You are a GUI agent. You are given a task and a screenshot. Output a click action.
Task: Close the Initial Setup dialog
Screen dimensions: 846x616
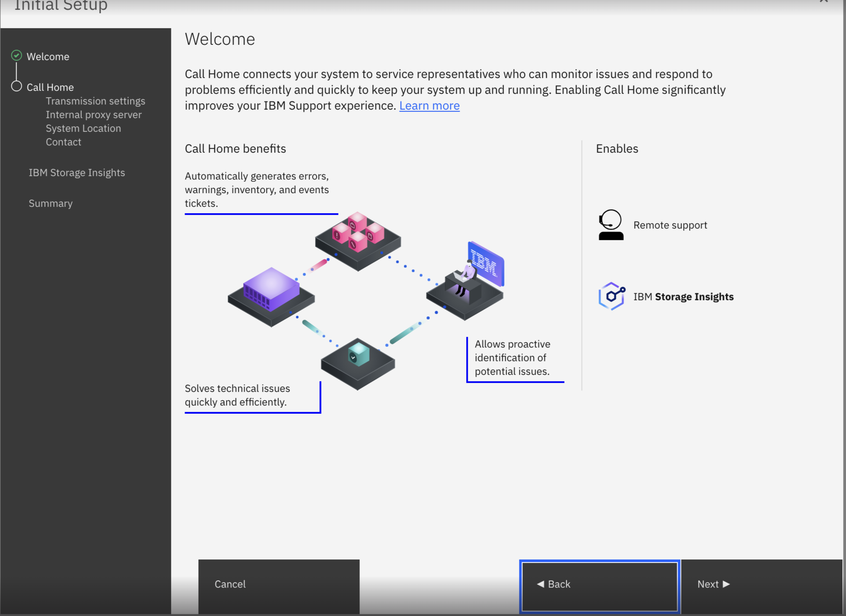click(824, 2)
